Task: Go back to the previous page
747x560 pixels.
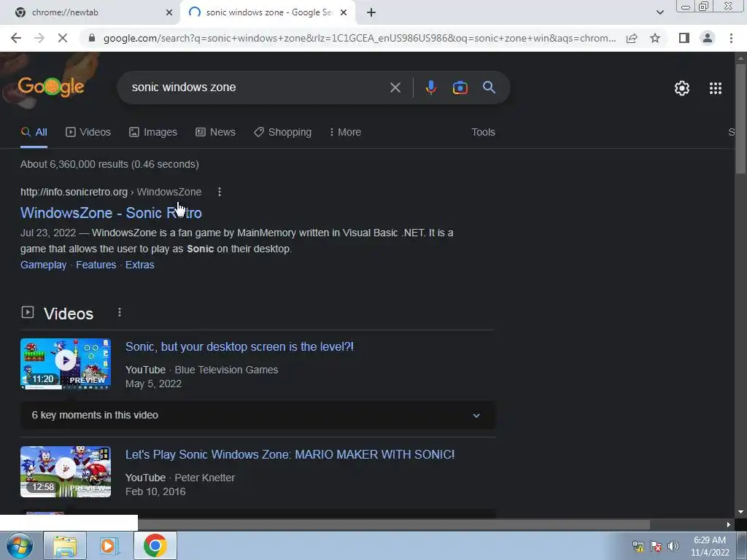Action: (x=16, y=38)
